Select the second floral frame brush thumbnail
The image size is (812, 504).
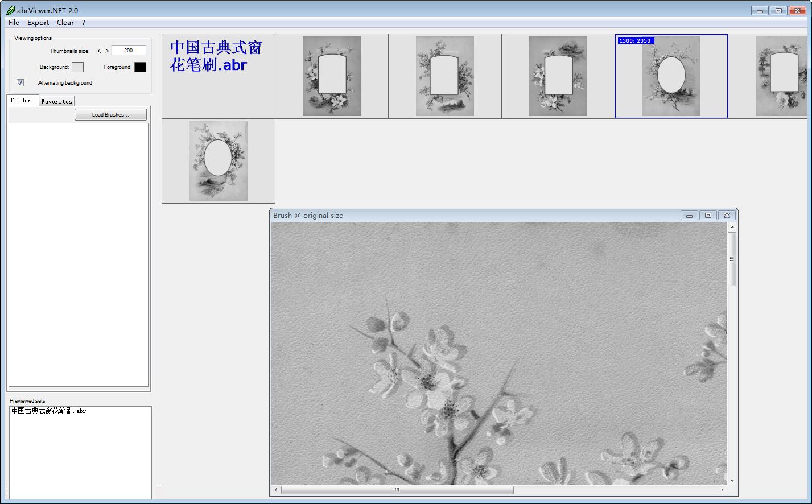point(445,76)
